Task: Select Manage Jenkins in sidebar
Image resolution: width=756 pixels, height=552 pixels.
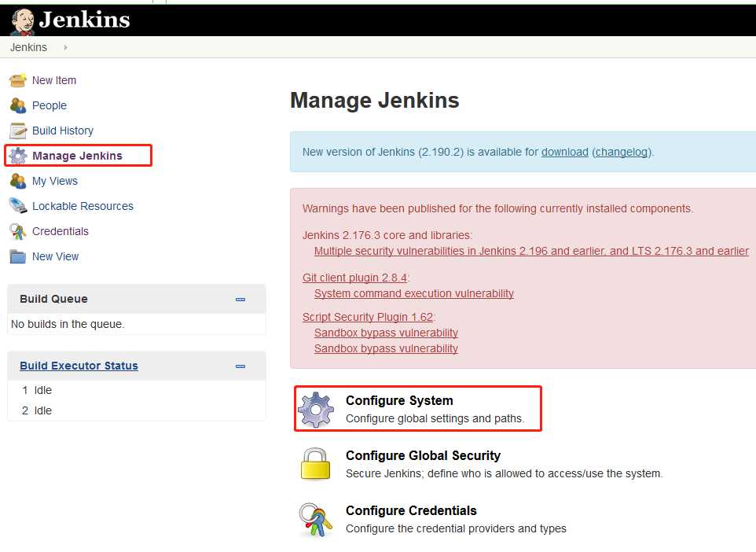Action: tap(77, 156)
